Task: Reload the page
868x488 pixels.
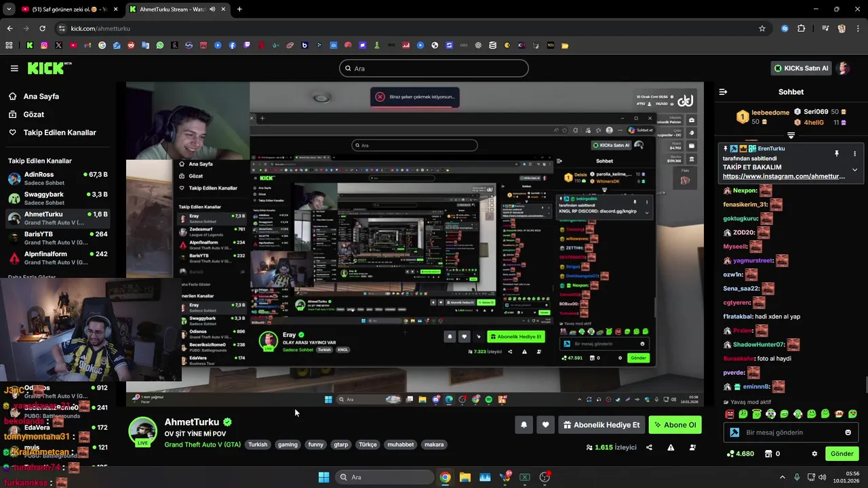Action: click(x=42, y=28)
